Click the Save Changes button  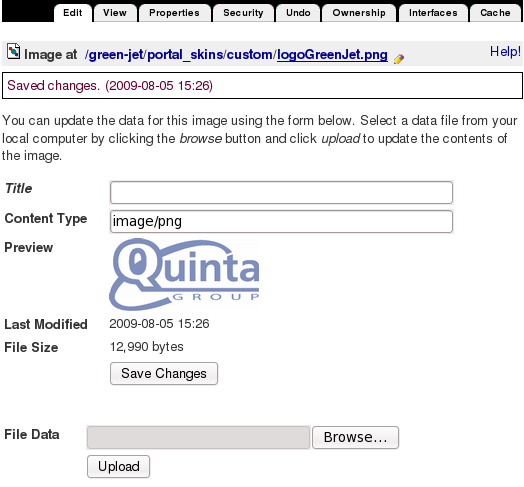(x=164, y=373)
